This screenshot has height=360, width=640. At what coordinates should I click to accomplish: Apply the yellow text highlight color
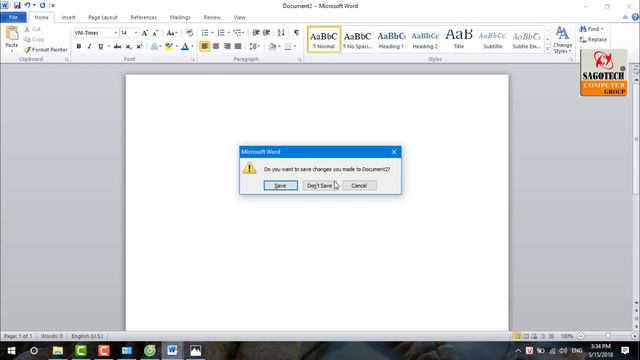click(x=169, y=47)
